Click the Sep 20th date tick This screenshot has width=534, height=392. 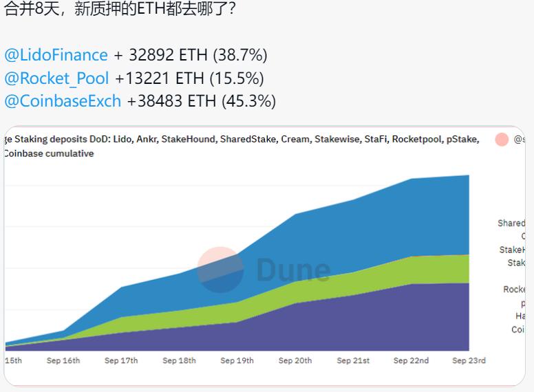[x=295, y=360]
